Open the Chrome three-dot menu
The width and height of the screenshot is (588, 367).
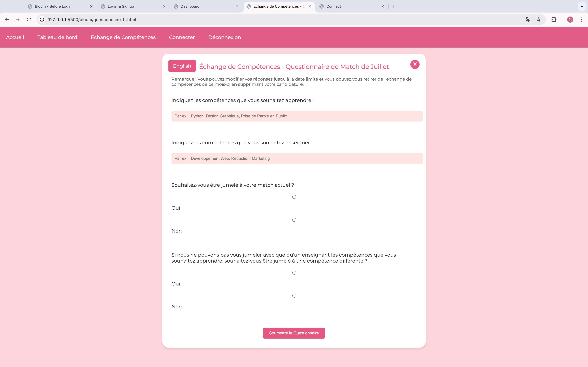[581, 20]
